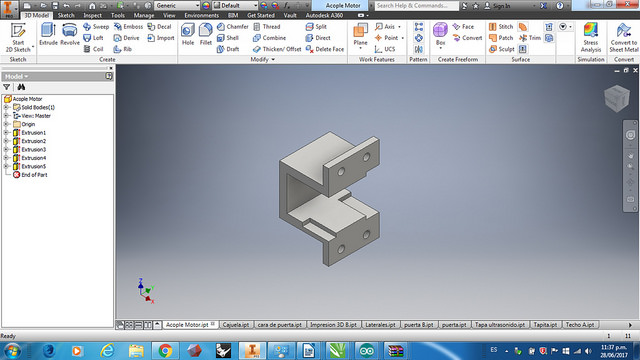Click the Delete Face tool
The image size is (640, 360).
pyautogui.click(x=325, y=49)
